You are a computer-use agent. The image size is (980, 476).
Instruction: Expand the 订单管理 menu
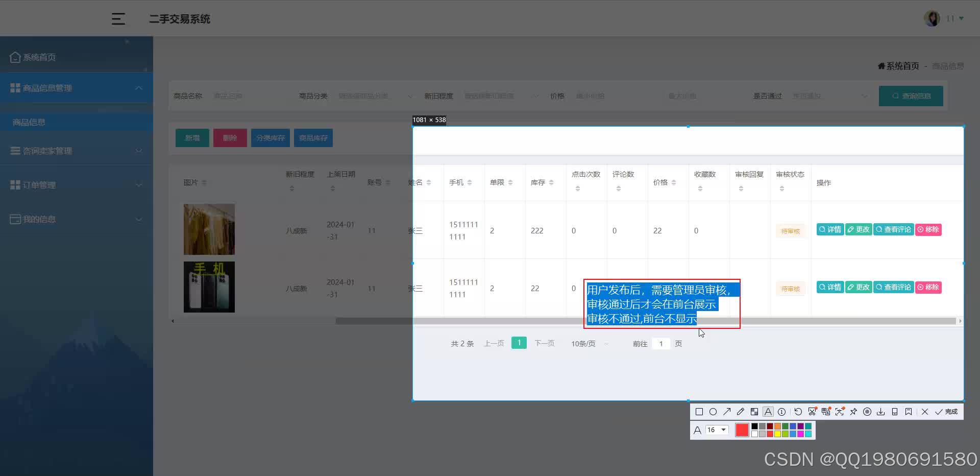(77, 185)
